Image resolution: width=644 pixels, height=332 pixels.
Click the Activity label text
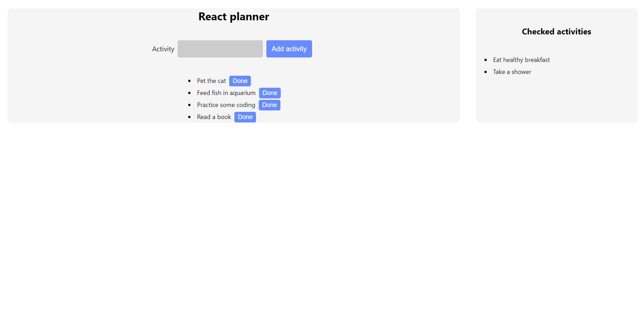pyautogui.click(x=163, y=49)
